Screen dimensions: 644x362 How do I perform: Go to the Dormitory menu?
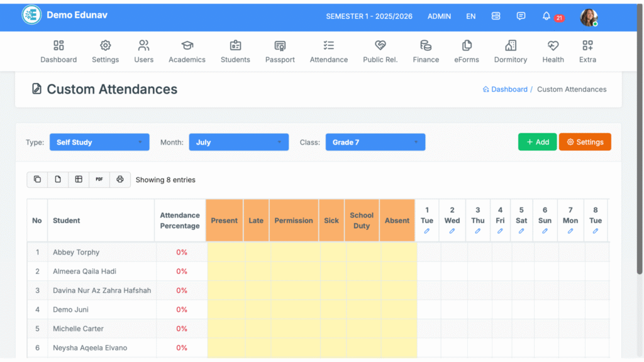510,52
